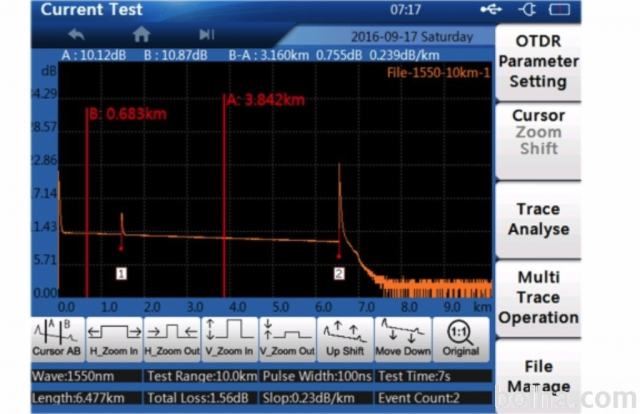Shift the trace with Up Shift

pyautogui.click(x=343, y=339)
